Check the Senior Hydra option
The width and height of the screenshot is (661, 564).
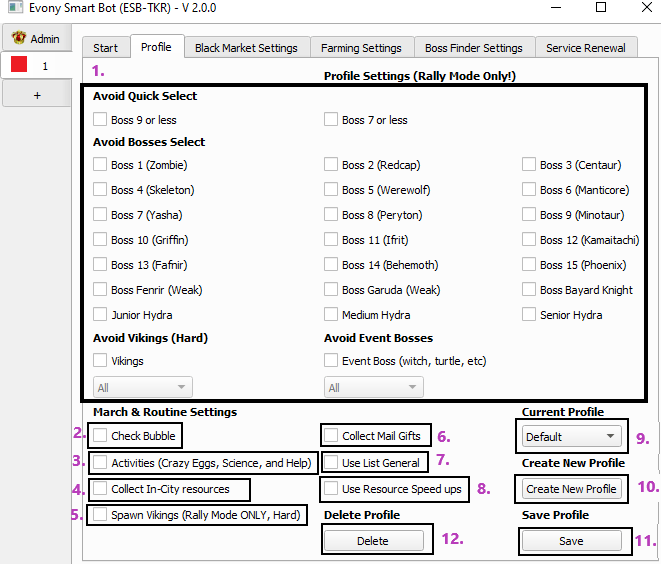tap(530, 315)
